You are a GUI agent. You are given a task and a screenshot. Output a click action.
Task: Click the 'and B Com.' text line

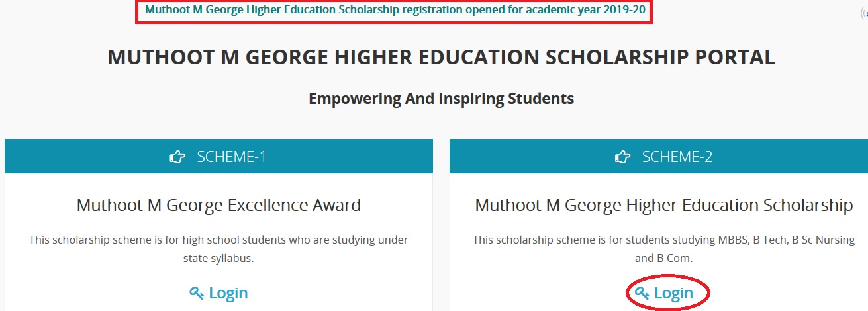663,258
